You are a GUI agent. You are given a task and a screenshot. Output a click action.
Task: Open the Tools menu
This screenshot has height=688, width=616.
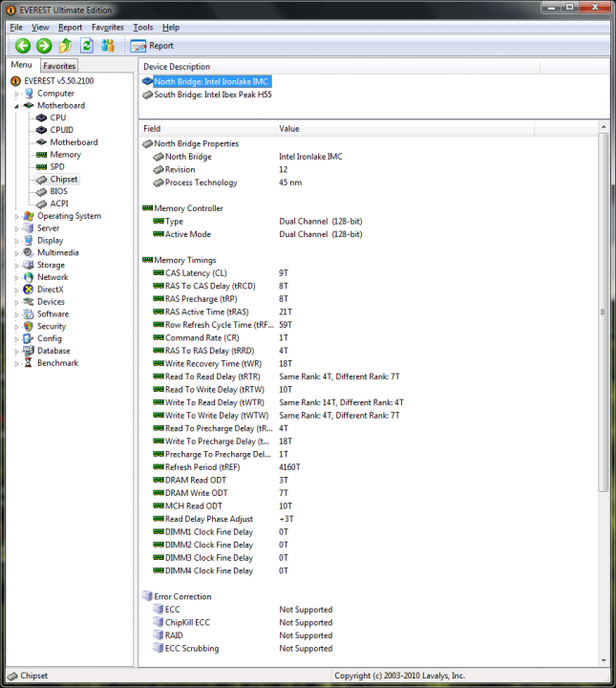pos(143,27)
